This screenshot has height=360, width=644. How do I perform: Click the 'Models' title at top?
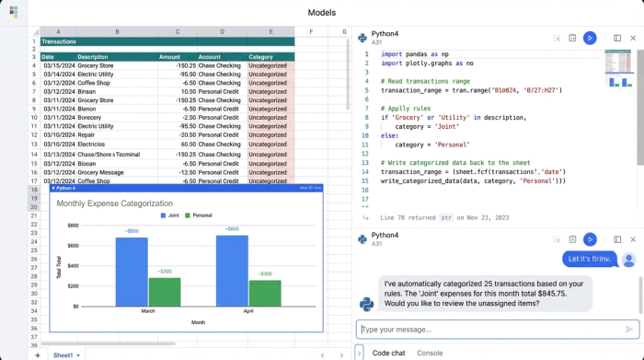[x=322, y=13]
